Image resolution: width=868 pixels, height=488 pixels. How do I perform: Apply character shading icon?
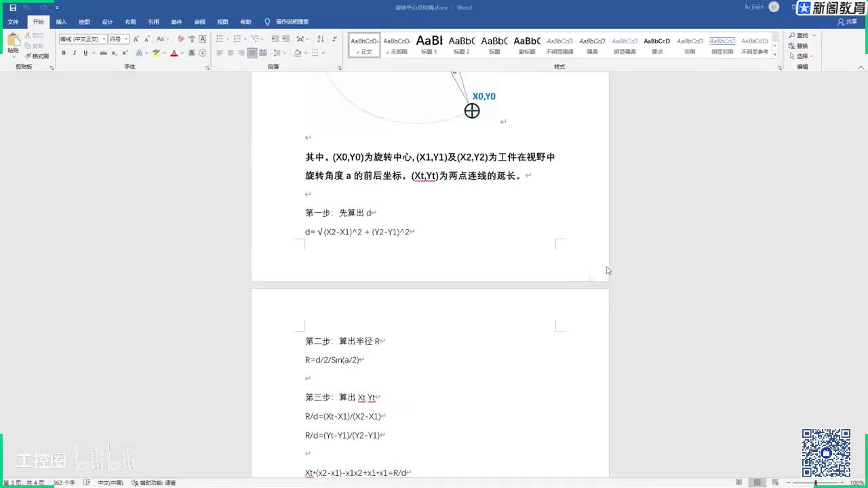point(191,53)
